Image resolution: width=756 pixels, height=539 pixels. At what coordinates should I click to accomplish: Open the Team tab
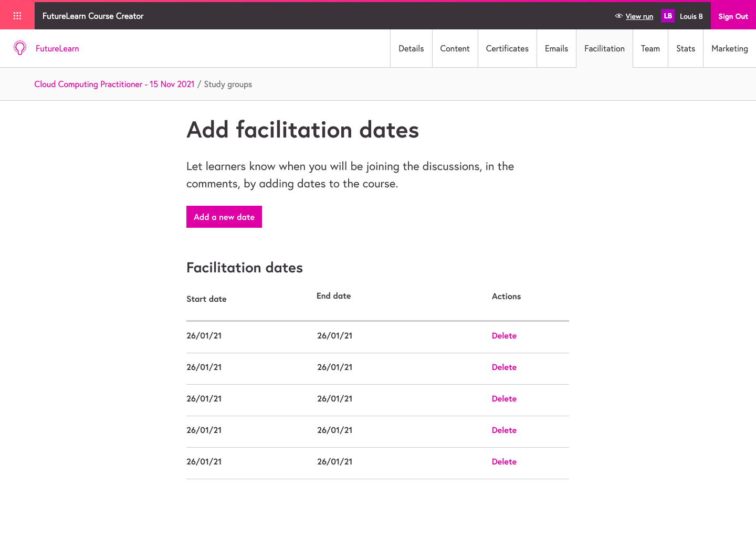pyautogui.click(x=650, y=48)
